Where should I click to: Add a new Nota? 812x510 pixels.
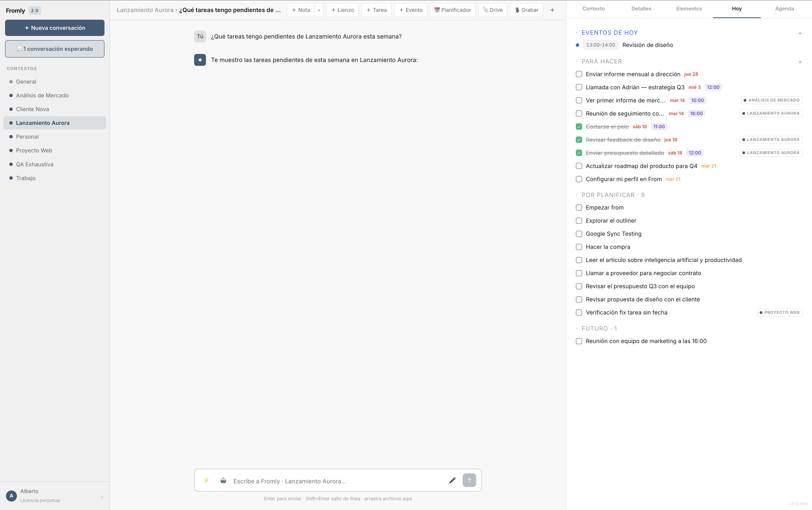point(301,10)
